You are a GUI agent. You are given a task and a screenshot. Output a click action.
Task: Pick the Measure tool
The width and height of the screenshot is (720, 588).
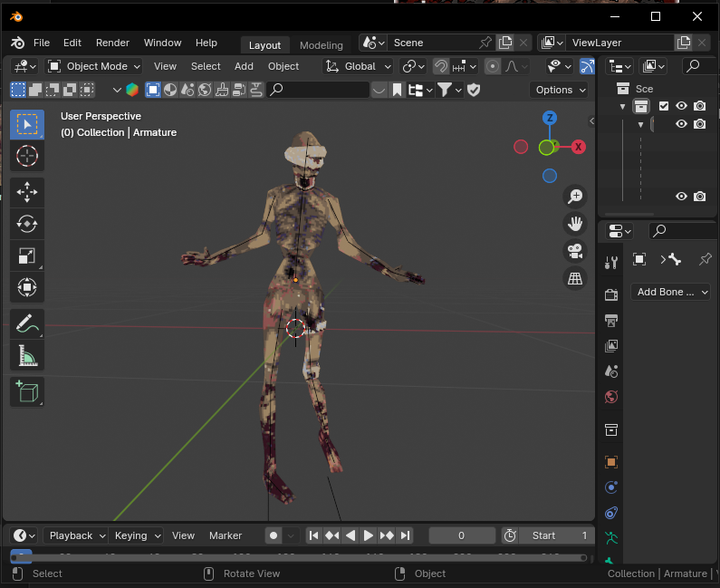pyautogui.click(x=27, y=356)
